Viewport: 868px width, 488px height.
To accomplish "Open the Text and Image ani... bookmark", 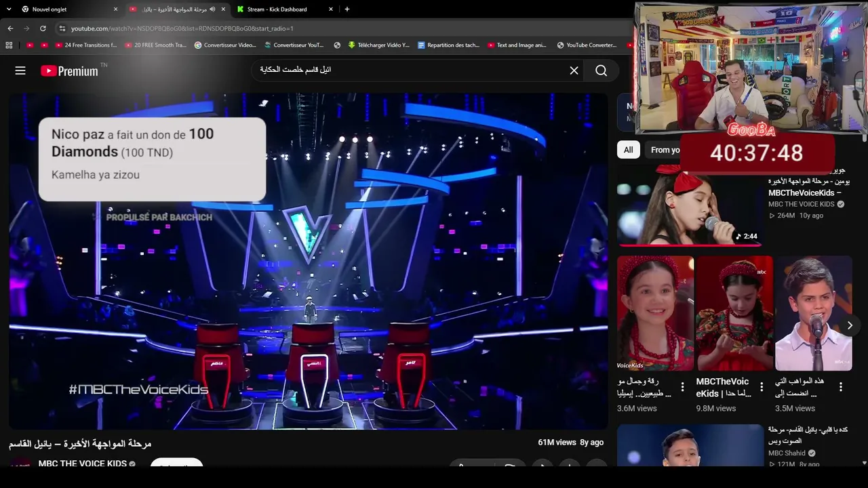I will pos(517,45).
